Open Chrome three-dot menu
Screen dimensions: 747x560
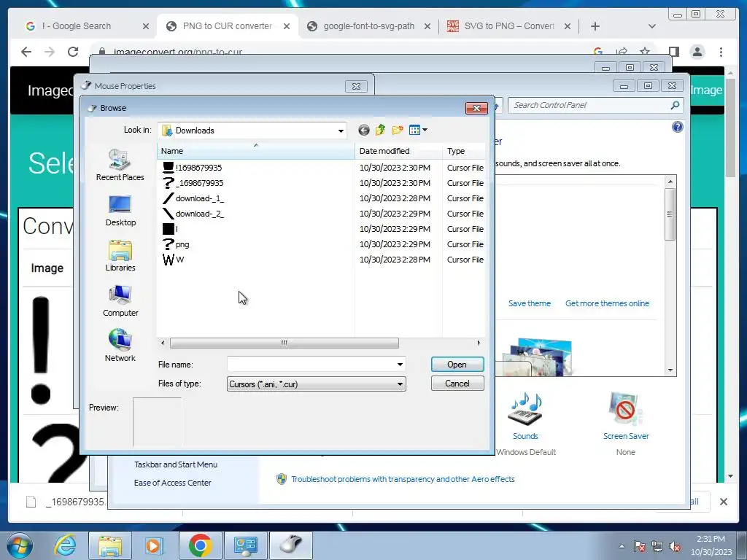pyautogui.click(x=721, y=52)
